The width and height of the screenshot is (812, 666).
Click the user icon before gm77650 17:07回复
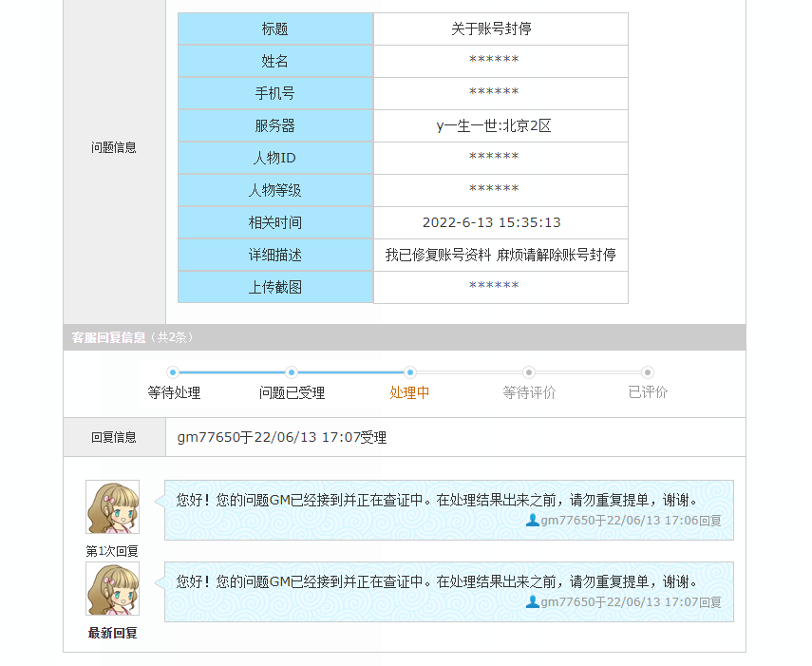tap(533, 601)
